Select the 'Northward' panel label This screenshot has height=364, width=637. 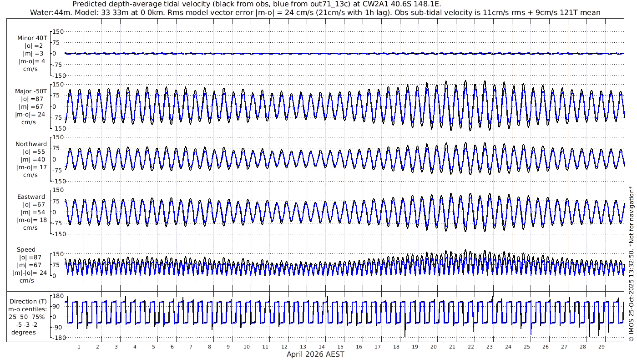pos(31,144)
